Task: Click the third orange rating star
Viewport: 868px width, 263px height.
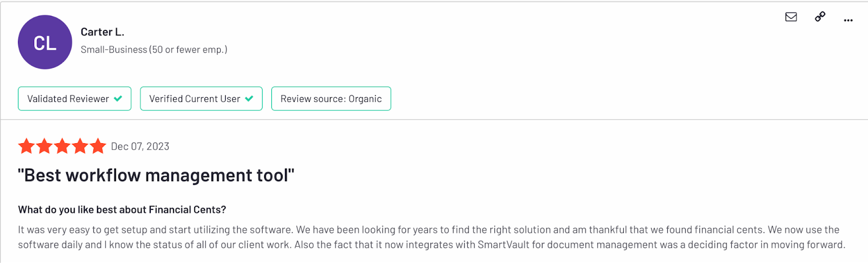Action: pos(62,146)
